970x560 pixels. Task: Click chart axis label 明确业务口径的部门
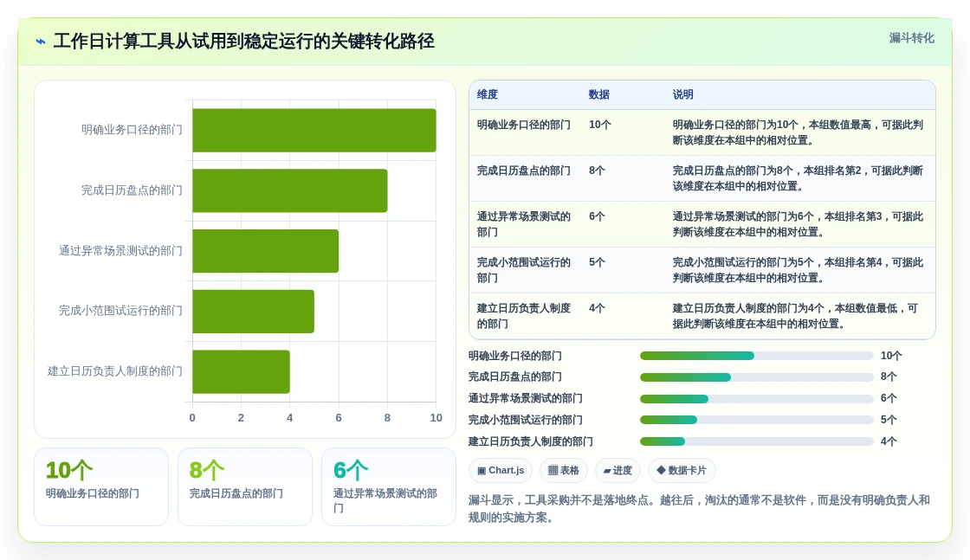pos(132,130)
